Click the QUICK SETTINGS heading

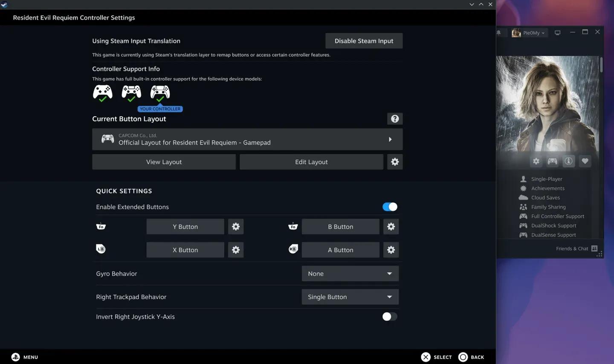point(124,191)
